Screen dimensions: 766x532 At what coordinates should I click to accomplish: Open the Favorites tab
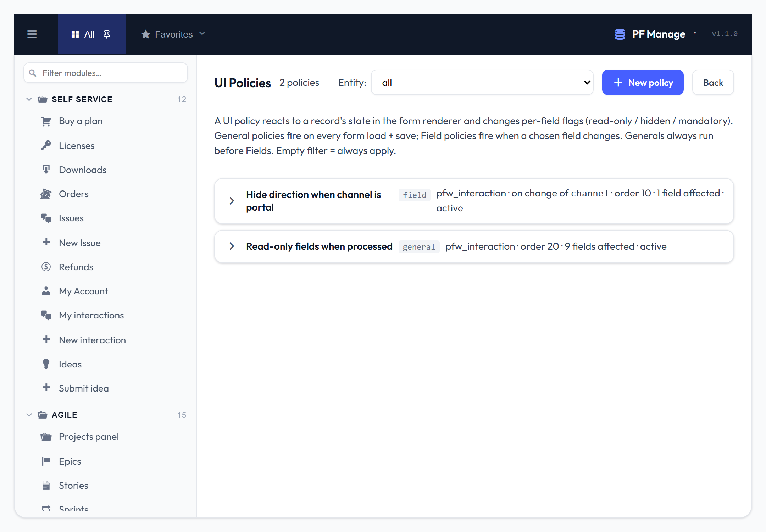point(173,34)
